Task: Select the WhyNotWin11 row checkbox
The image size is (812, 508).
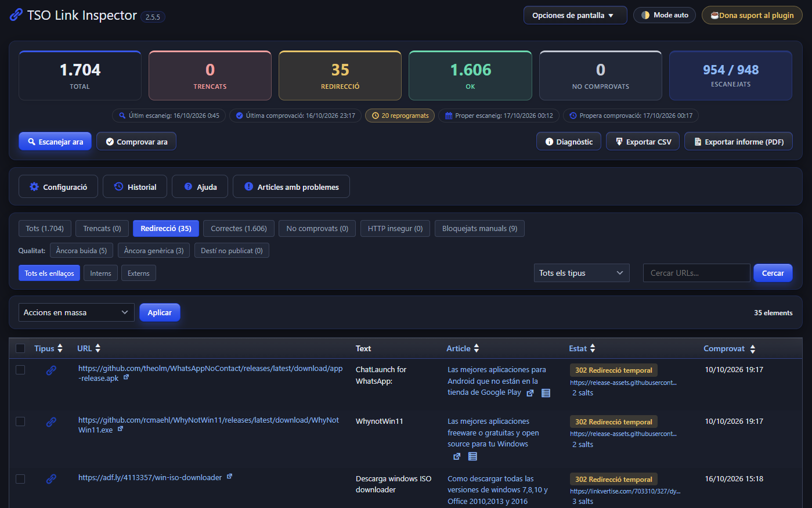Action: [20, 421]
